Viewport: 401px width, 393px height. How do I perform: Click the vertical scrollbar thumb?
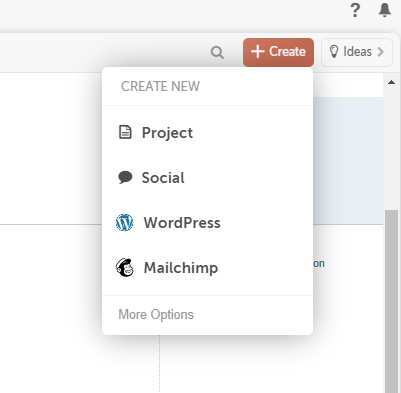coord(392,301)
